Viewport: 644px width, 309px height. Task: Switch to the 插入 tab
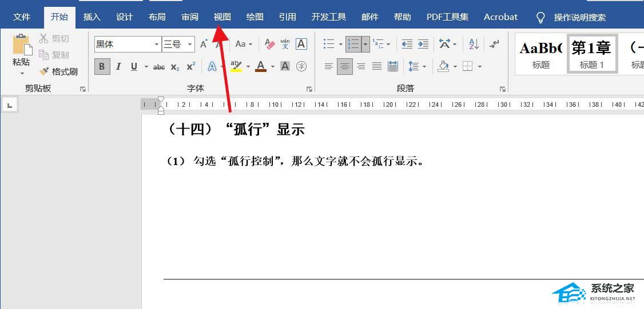92,17
